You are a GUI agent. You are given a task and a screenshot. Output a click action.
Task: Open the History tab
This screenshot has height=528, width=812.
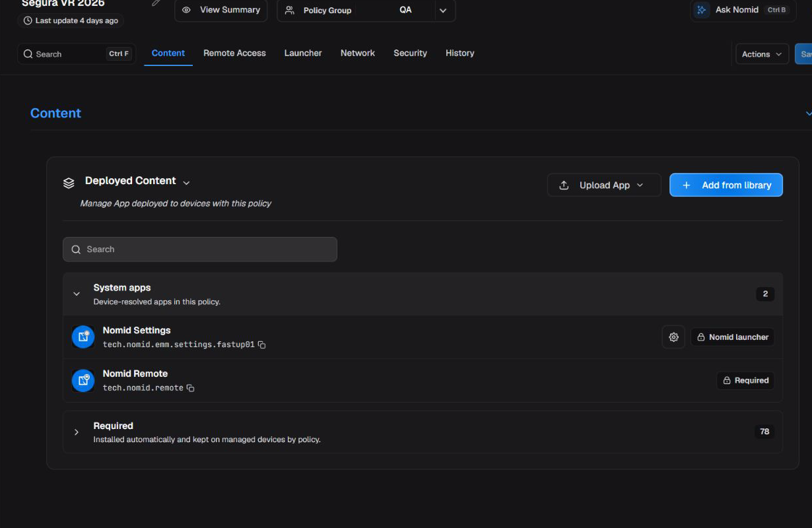459,53
